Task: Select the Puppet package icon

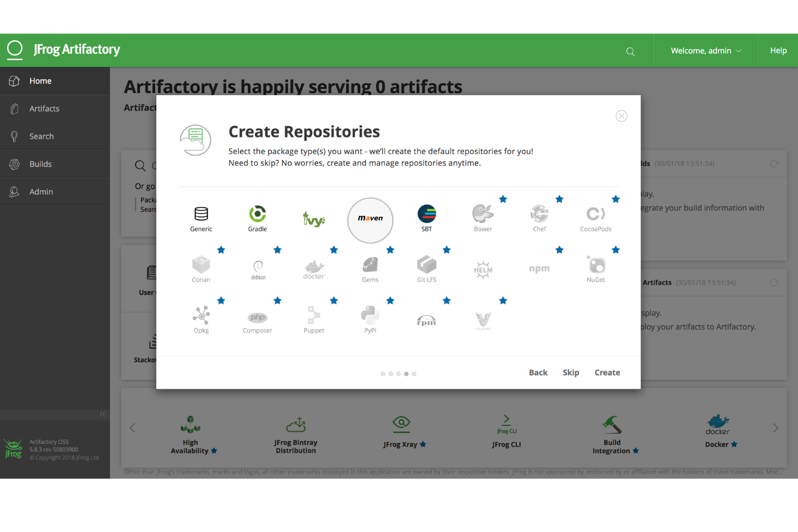Action: (x=314, y=315)
